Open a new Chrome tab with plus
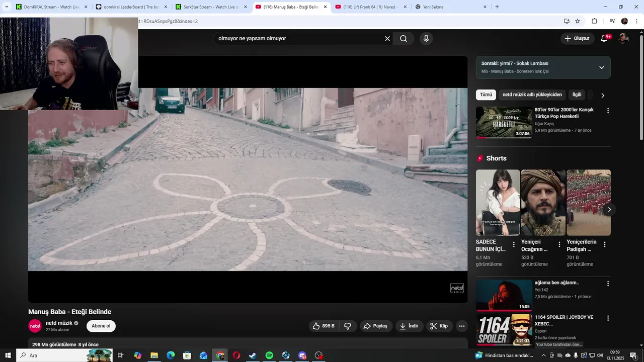 497,7
